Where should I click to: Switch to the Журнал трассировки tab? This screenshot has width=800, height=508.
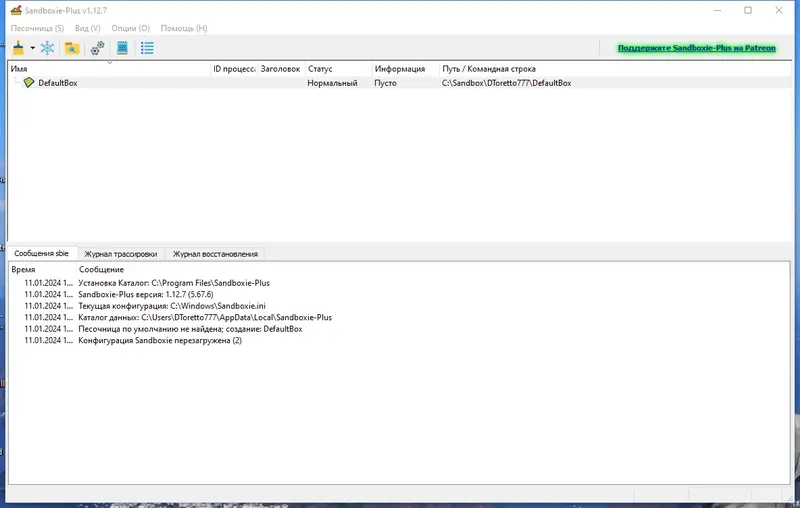(x=120, y=253)
